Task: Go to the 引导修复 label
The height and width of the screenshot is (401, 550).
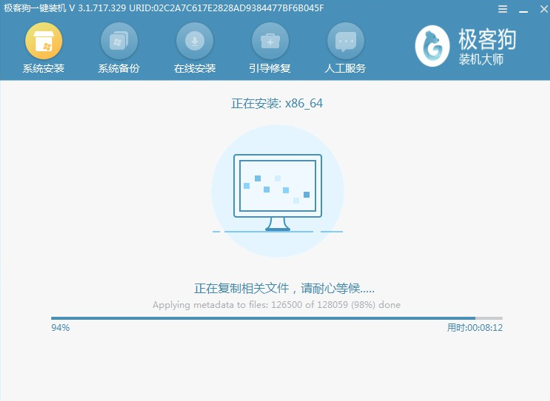Action: pyautogui.click(x=270, y=68)
